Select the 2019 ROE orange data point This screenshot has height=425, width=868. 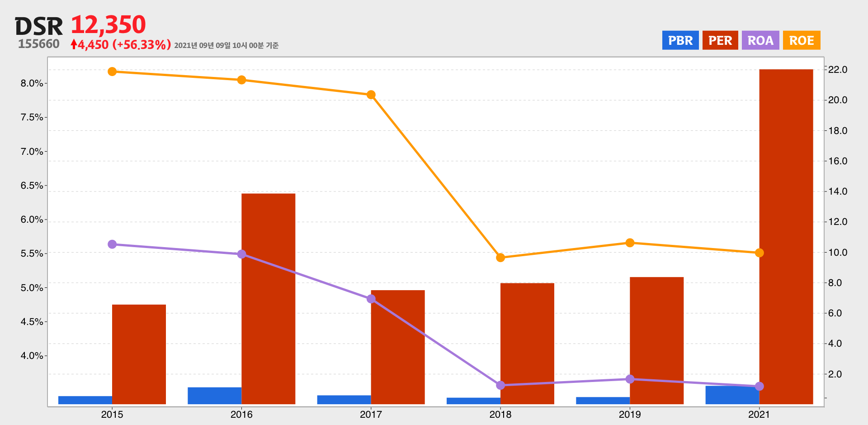click(x=630, y=243)
